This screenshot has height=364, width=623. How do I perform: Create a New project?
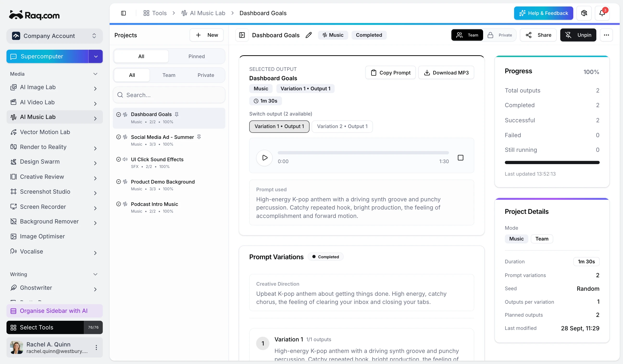[206, 35]
